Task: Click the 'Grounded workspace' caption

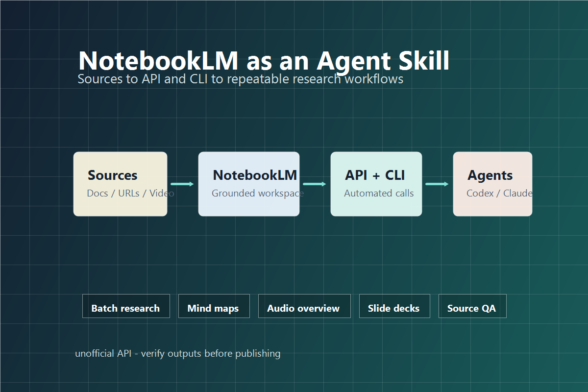Action: (258, 194)
